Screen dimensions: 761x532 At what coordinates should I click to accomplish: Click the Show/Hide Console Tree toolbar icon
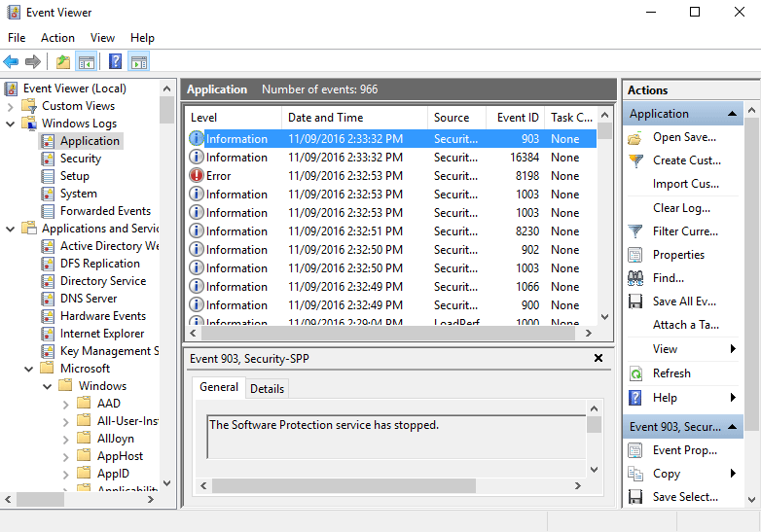pos(87,62)
